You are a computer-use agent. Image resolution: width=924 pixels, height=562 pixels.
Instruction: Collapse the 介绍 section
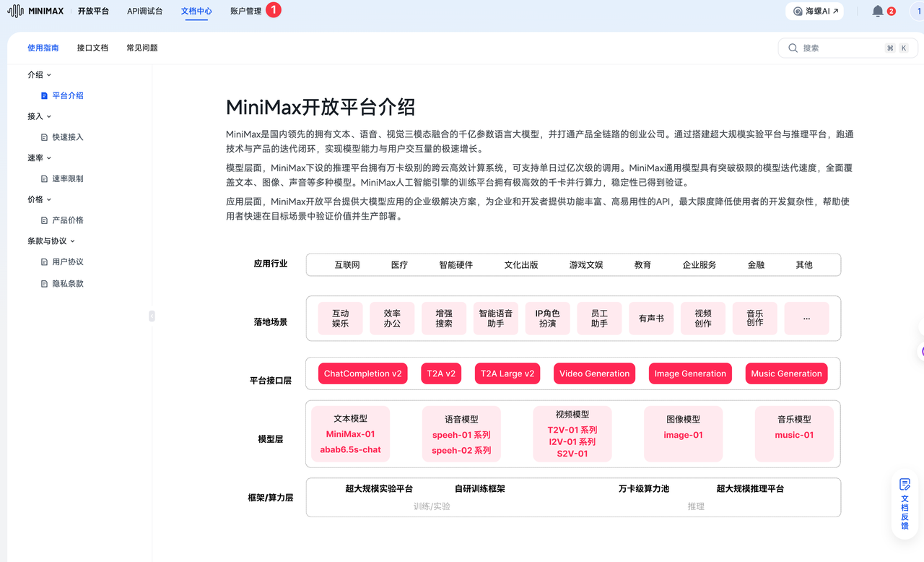(40, 75)
